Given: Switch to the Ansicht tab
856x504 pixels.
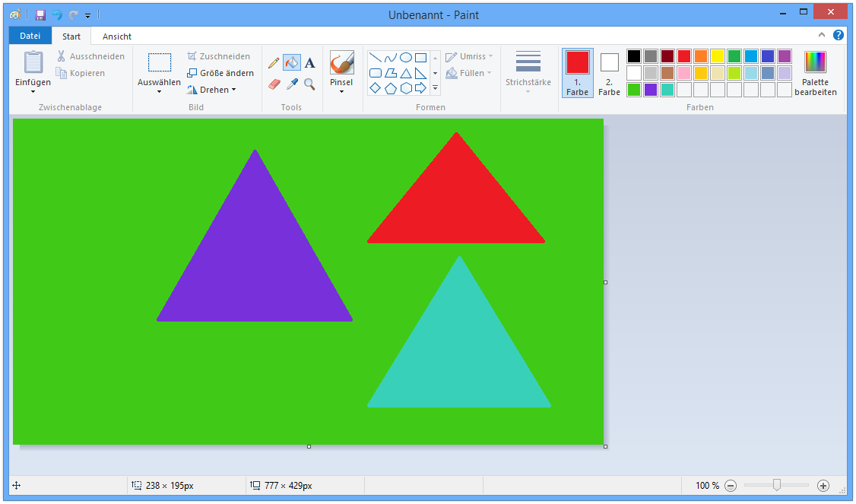Looking at the screenshot, I should point(116,36).
